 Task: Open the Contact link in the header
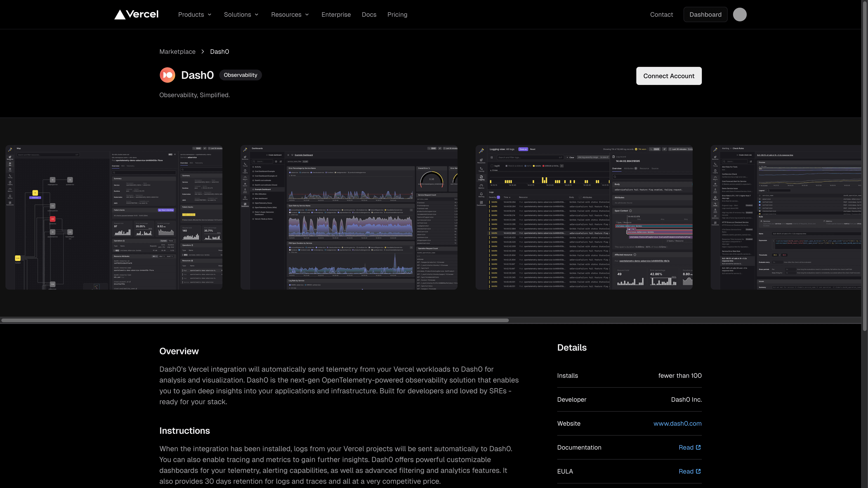(x=661, y=14)
